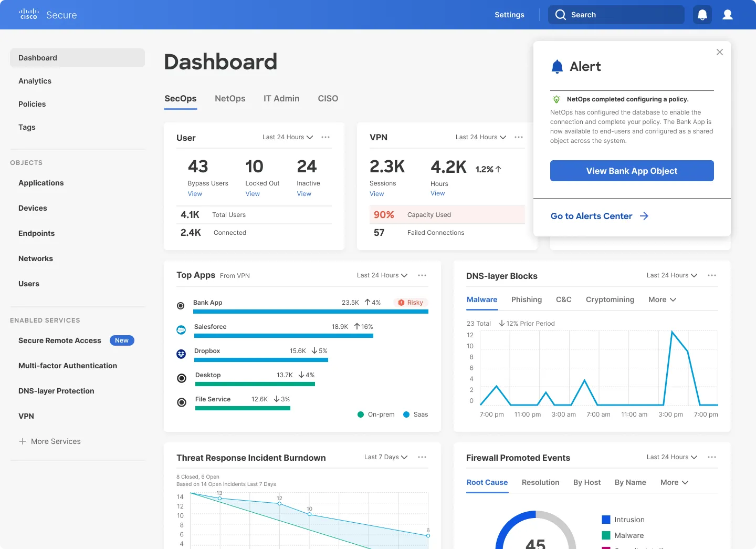
Task: Click burndown chart data point labeled 12
Action: tap(279, 503)
